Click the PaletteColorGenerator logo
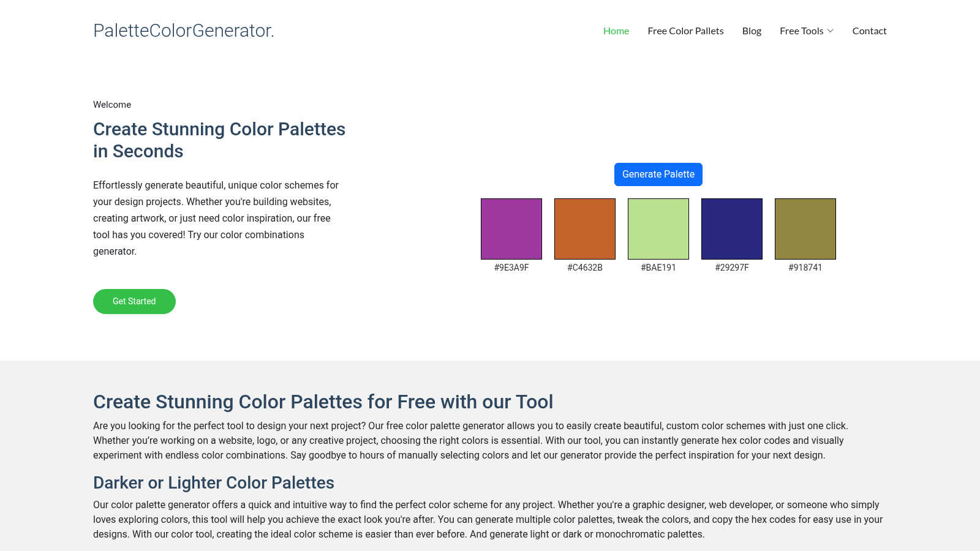 [x=184, y=31]
